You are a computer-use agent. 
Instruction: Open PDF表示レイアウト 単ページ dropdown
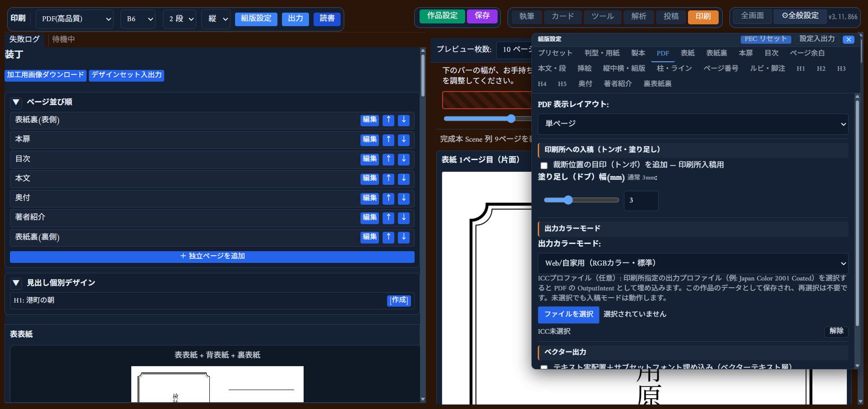pyautogui.click(x=693, y=124)
